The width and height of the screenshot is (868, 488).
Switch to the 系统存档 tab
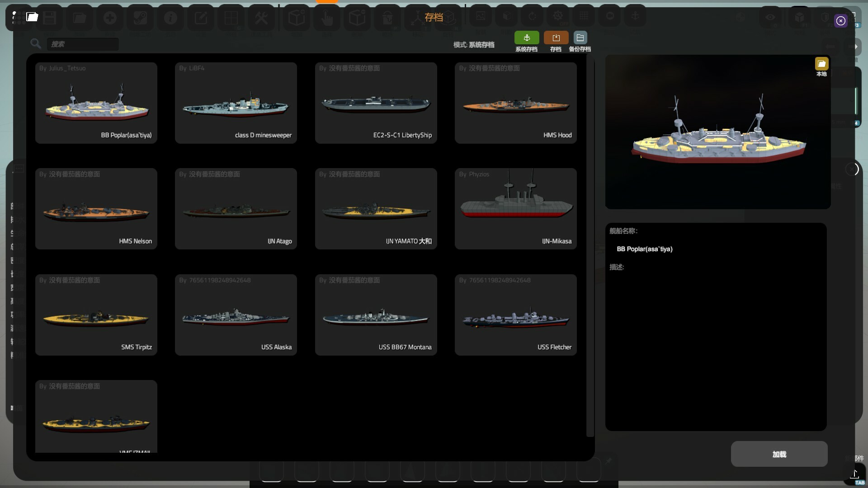pyautogui.click(x=527, y=38)
